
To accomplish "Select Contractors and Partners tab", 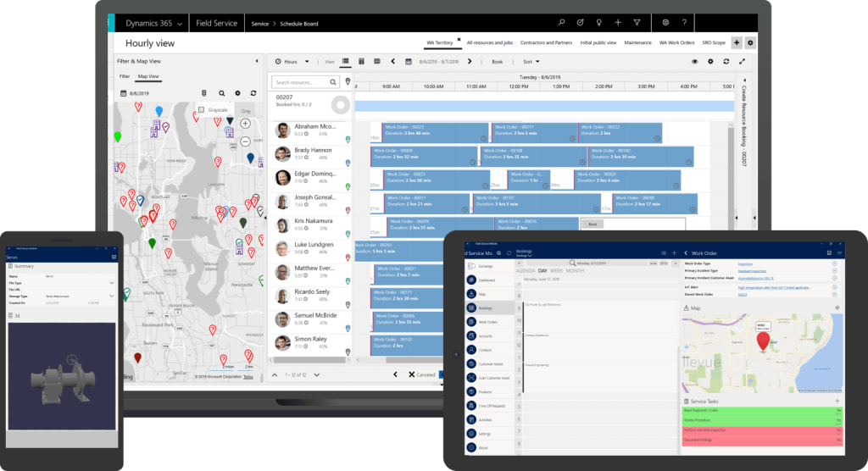I will click(547, 42).
